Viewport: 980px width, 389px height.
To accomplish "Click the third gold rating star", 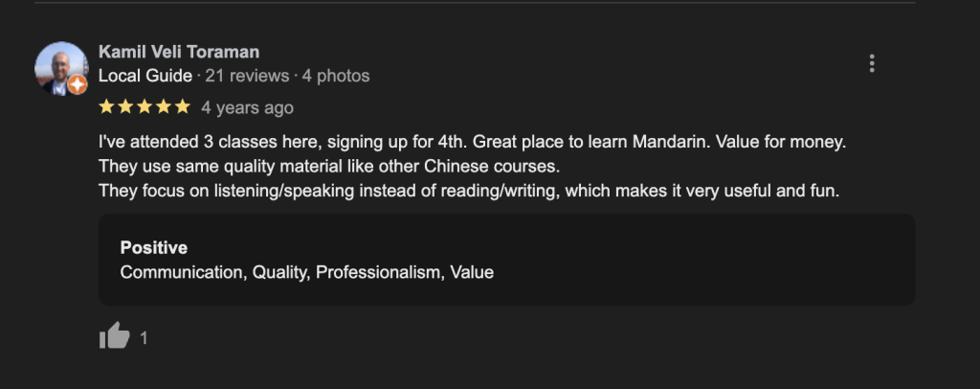I will [145, 106].
